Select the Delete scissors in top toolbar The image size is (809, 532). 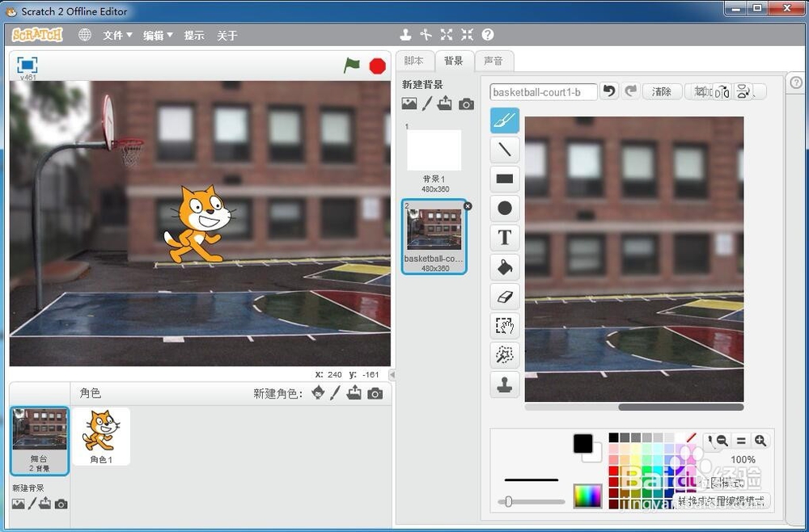coord(426,35)
